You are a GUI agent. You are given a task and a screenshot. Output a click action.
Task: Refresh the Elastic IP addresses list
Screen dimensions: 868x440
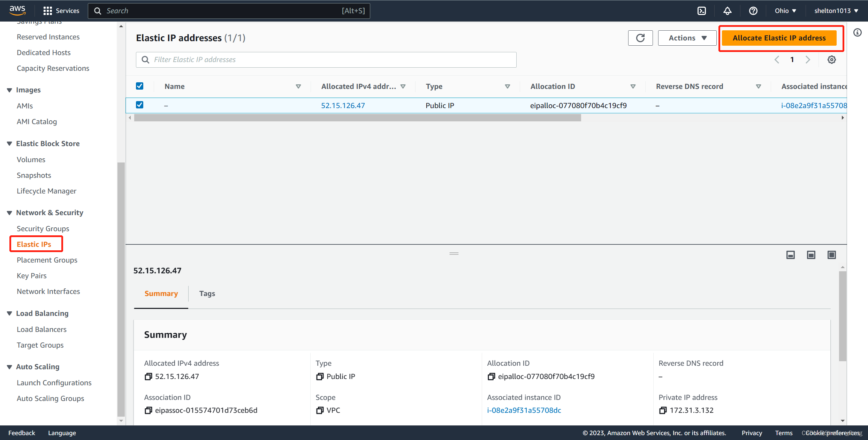point(640,38)
